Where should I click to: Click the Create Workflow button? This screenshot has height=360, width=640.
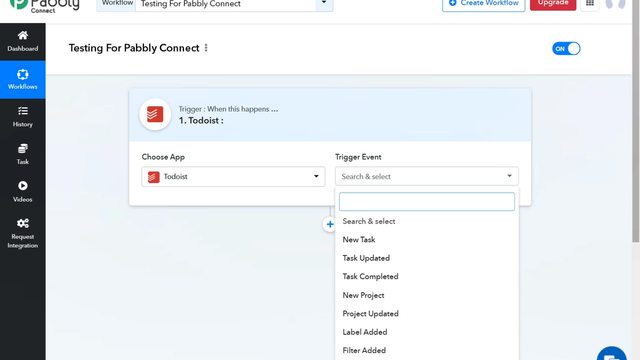484,4
